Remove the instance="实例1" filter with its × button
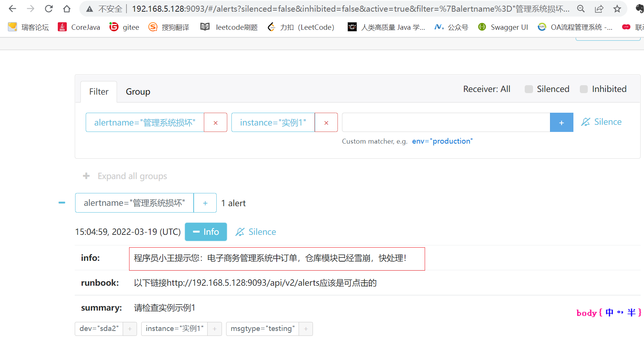This screenshot has width=644, height=340. pos(326,122)
